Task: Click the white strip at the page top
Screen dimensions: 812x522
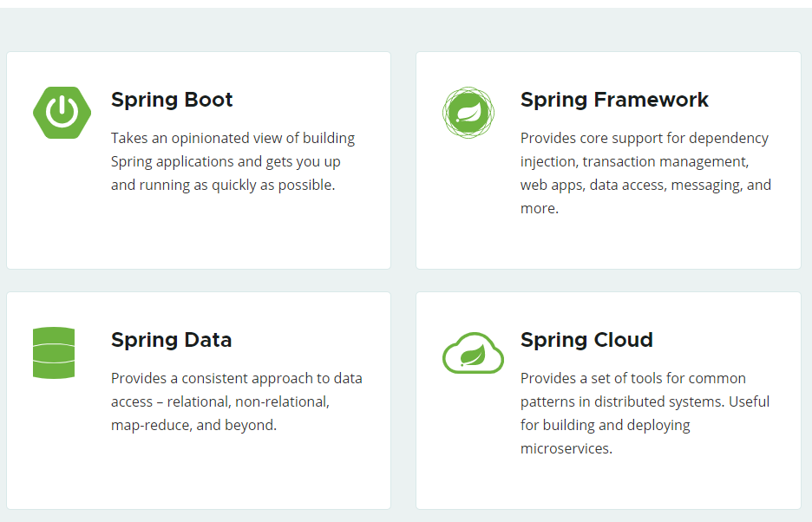Action: click(406, 3)
